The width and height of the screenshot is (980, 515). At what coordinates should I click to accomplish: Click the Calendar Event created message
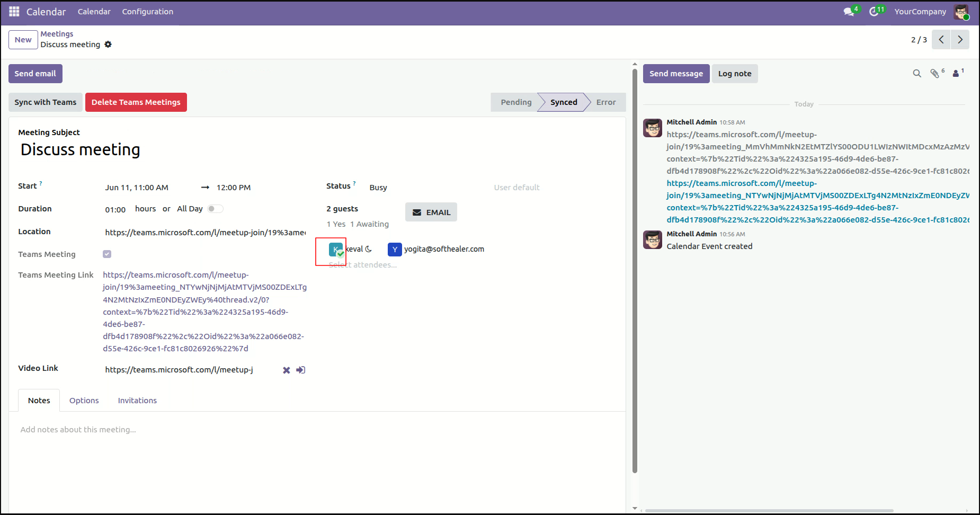[709, 246]
